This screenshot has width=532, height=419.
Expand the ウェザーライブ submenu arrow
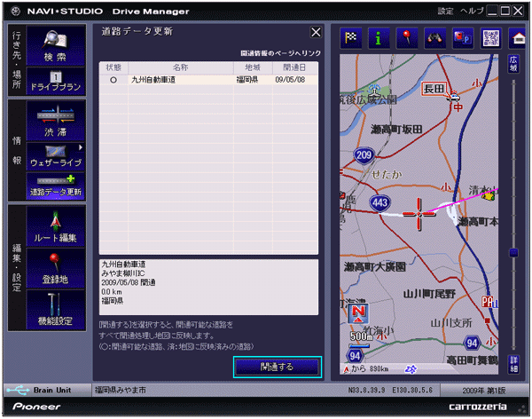coord(81,147)
